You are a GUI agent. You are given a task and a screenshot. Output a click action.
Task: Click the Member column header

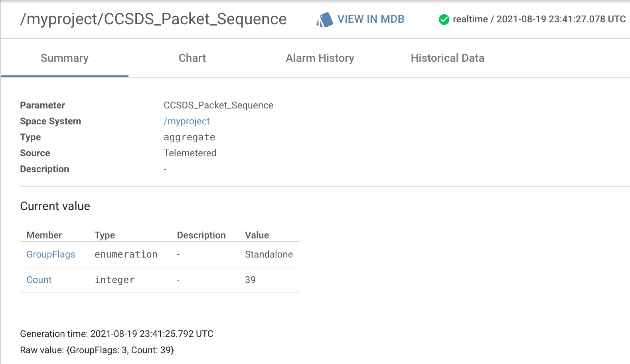(44, 235)
